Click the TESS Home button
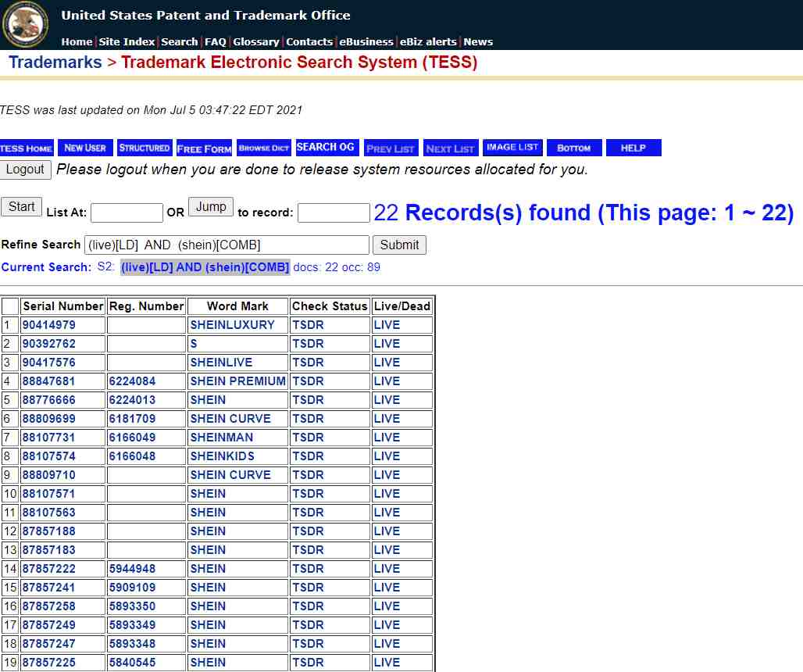The height and width of the screenshot is (672, 803). pyautogui.click(x=27, y=148)
